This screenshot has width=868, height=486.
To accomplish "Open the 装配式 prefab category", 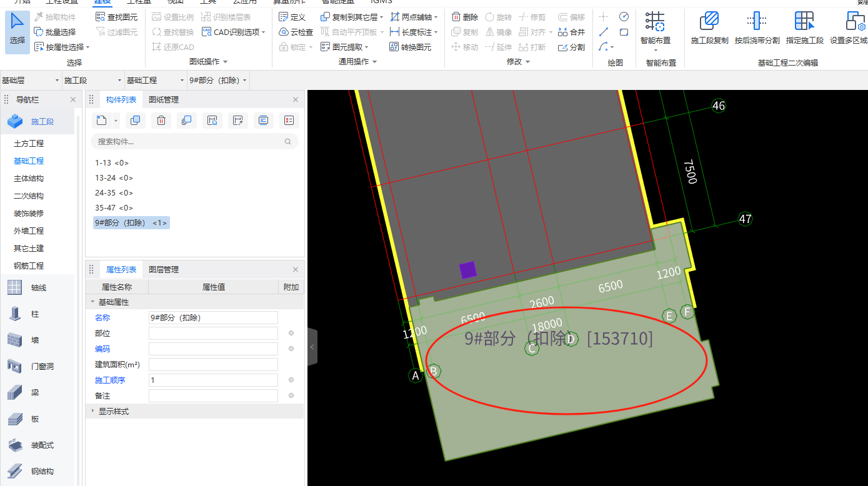I will point(37,445).
